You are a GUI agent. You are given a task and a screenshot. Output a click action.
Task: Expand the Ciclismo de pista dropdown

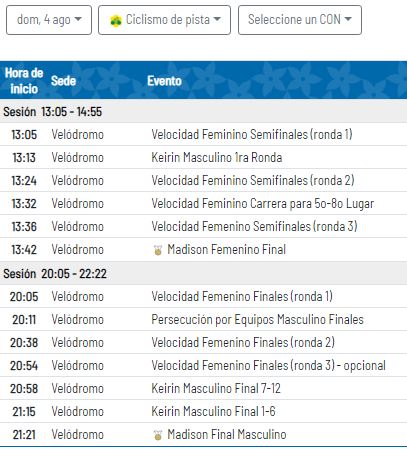click(164, 20)
